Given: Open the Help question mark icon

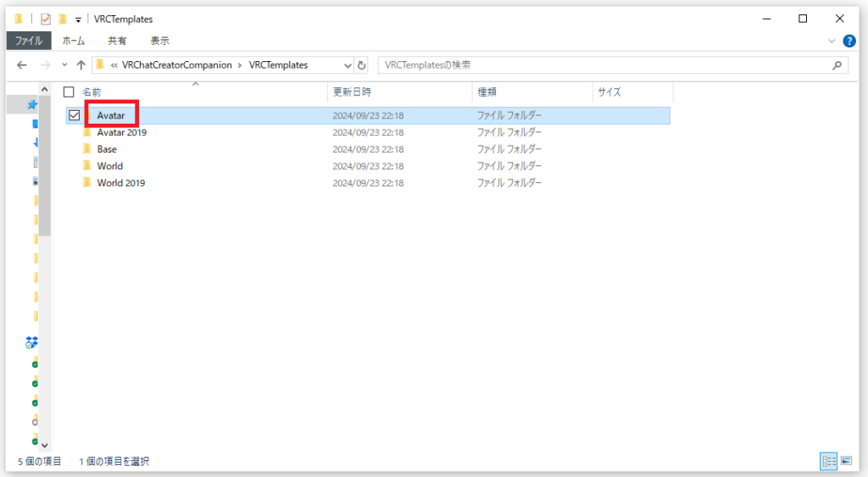Looking at the screenshot, I should 849,41.
